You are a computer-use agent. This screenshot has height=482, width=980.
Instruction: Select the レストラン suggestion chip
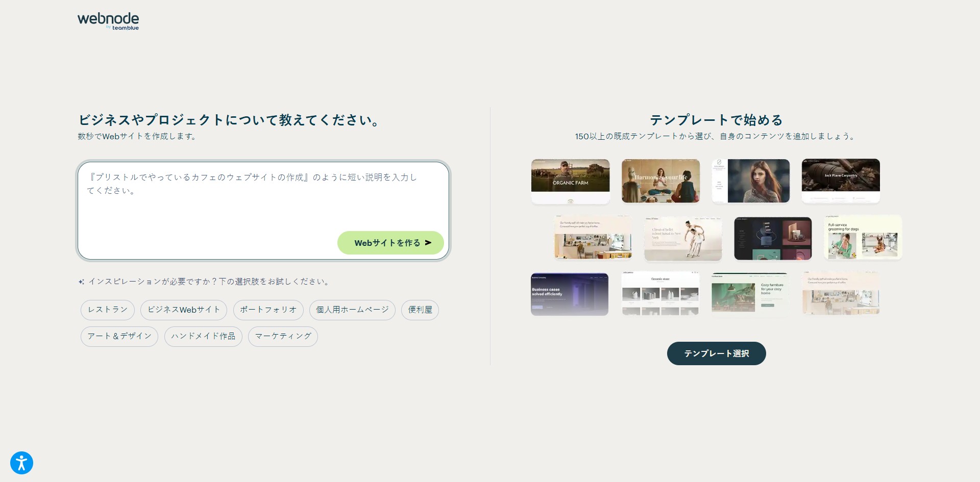(108, 310)
